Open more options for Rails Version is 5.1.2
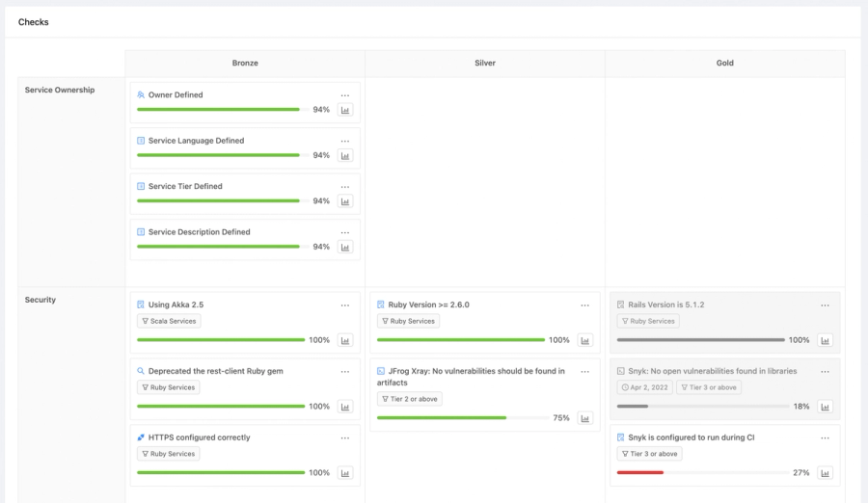This screenshot has width=868, height=503. (825, 305)
